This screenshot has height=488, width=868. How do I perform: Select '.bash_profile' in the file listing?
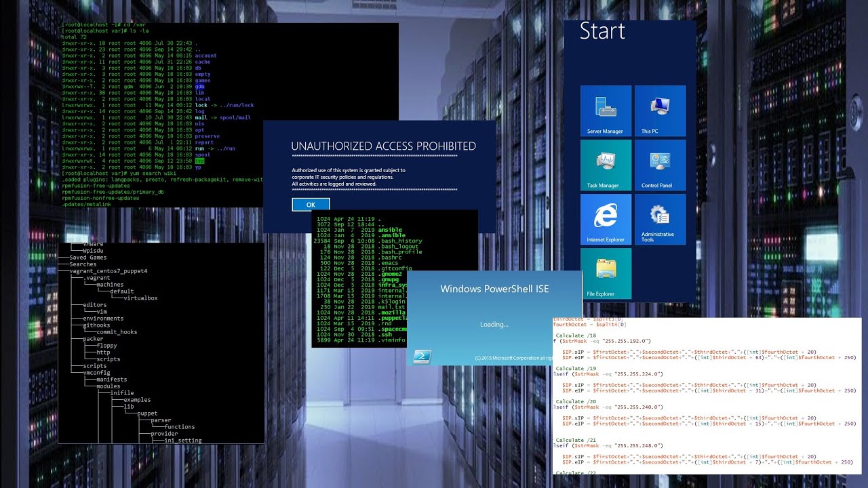click(x=399, y=252)
